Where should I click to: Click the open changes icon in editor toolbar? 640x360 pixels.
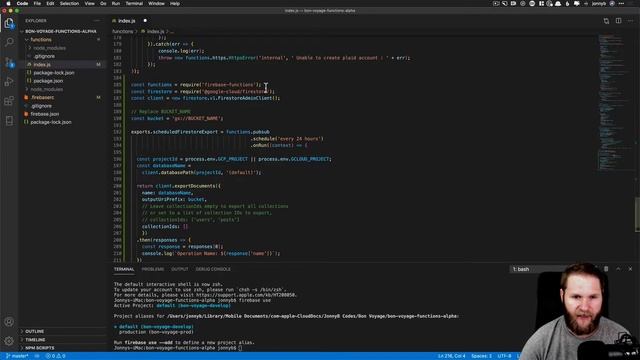[x=606, y=21]
